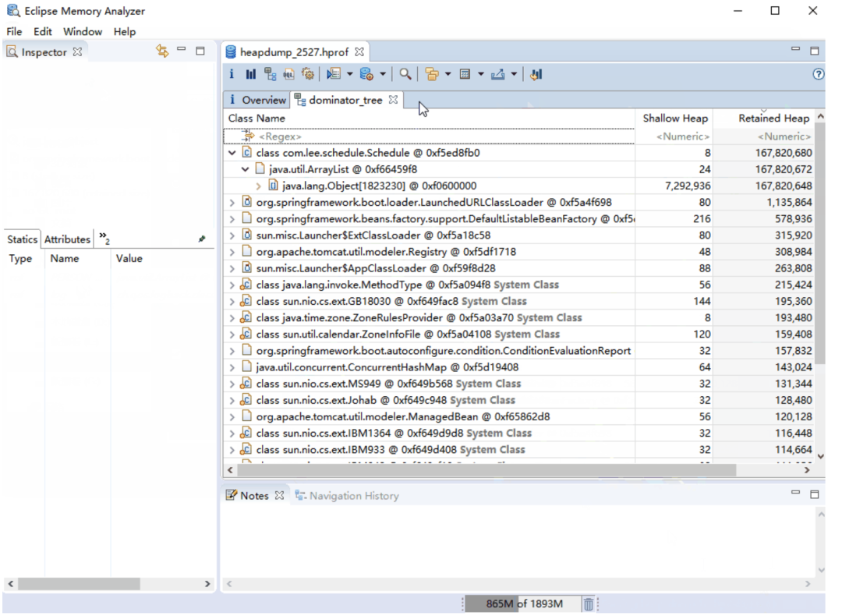842x616 pixels.
Task: Click the thread overview gear icon
Action: point(308,74)
